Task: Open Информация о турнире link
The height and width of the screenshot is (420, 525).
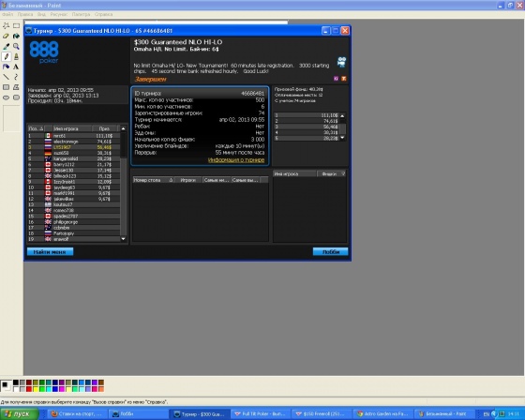Action: tap(236, 160)
